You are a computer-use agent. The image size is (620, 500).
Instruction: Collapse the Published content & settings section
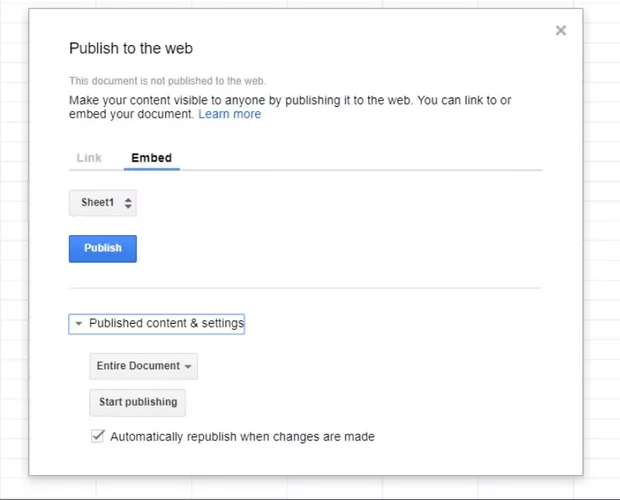pos(165,324)
